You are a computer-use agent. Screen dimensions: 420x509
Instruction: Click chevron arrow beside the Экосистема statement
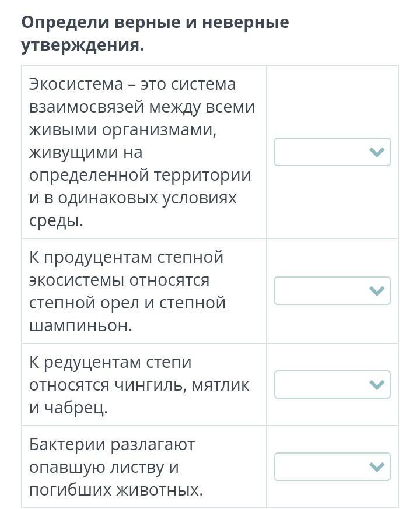(x=377, y=152)
